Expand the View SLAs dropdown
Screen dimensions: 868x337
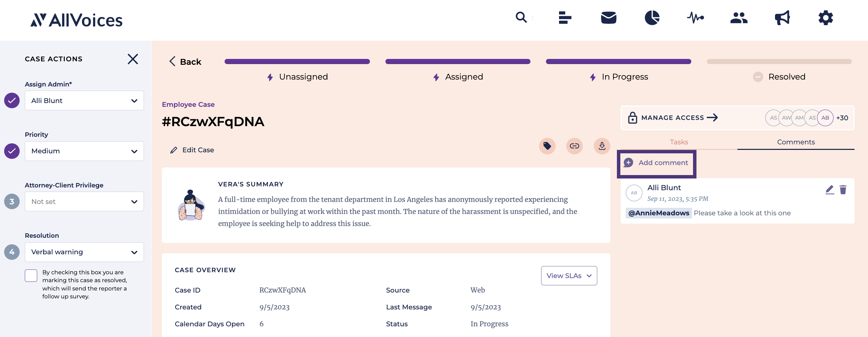[x=569, y=276]
